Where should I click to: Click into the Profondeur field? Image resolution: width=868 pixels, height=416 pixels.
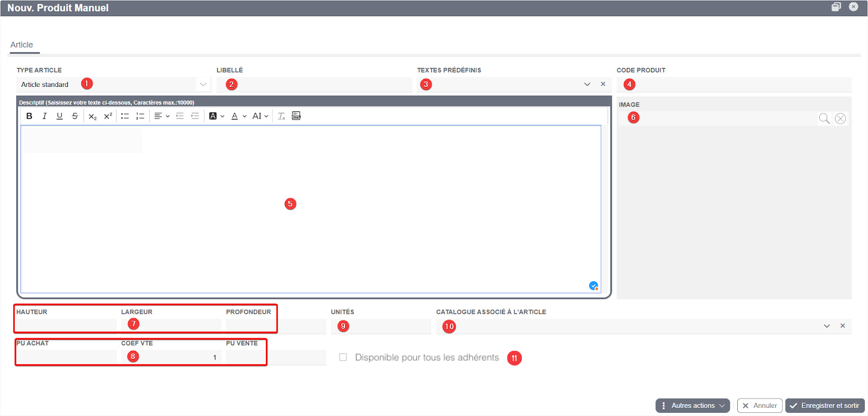coord(276,326)
